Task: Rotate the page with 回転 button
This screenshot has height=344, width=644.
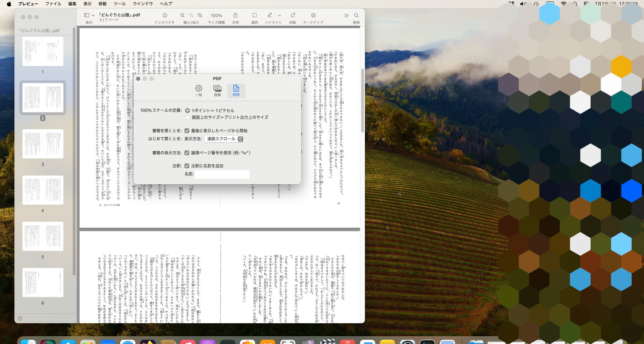Action: tap(293, 15)
